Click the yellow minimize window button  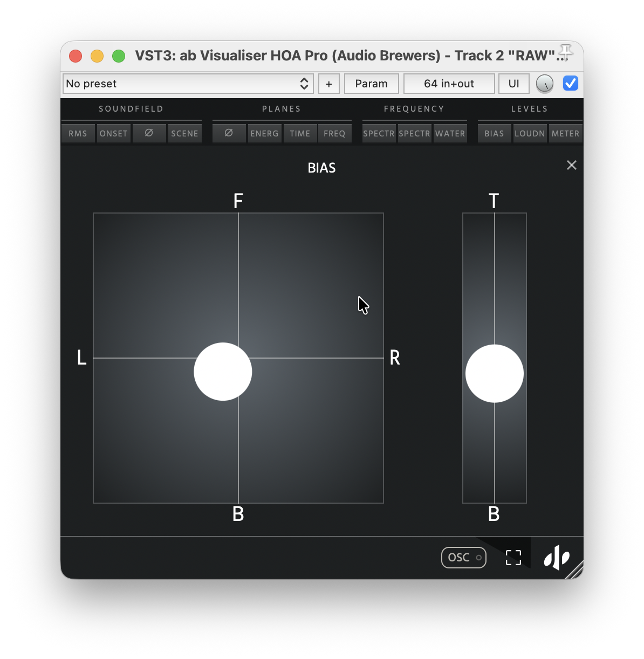(97, 56)
